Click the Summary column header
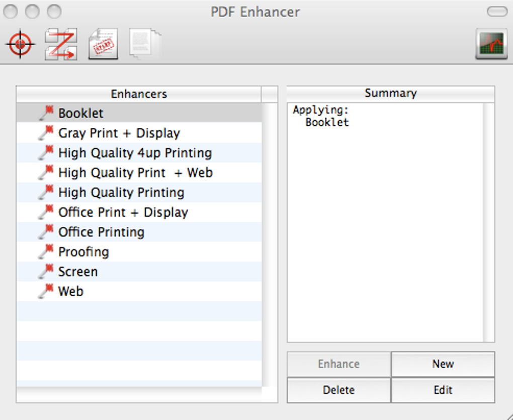This screenshot has width=513, height=420. pyautogui.click(x=391, y=94)
